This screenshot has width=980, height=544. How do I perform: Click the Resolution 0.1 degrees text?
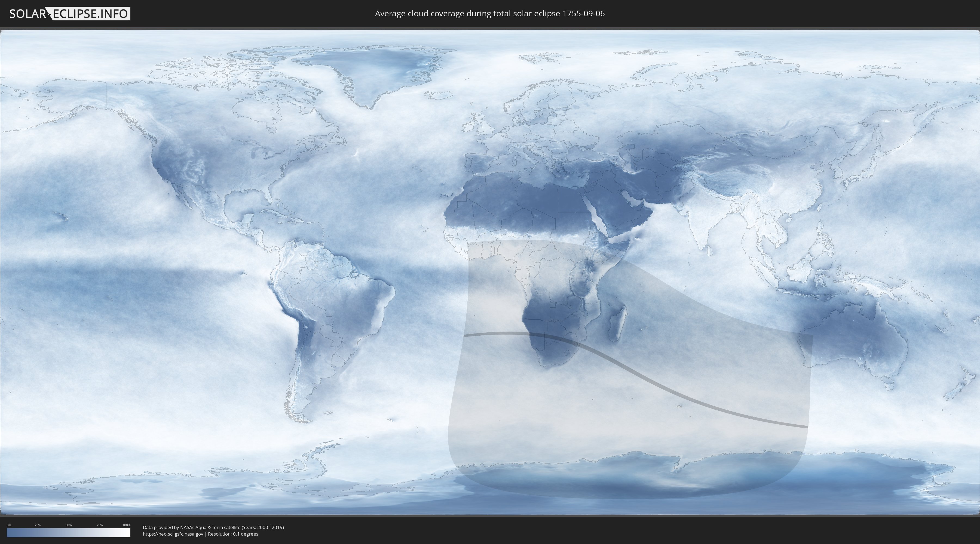coord(233,534)
